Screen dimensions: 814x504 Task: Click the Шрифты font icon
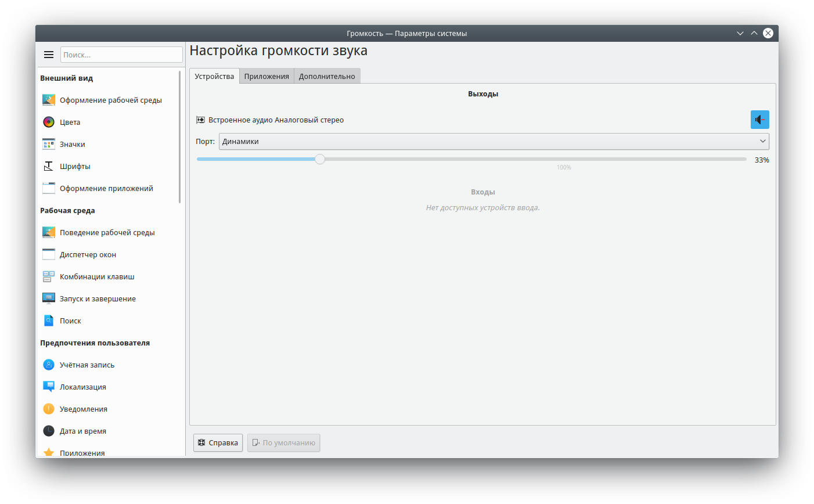tap(49, 166)
